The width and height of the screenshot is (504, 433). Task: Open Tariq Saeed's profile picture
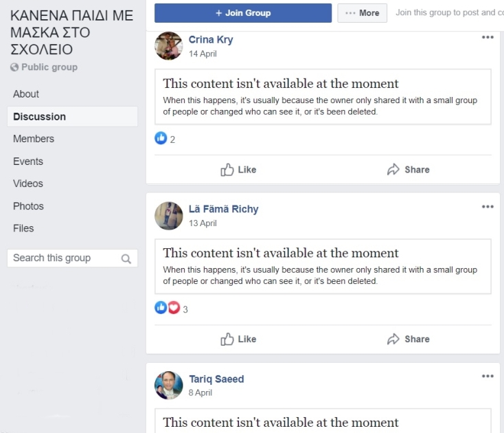pyautogui.click(x=169, y=385)
